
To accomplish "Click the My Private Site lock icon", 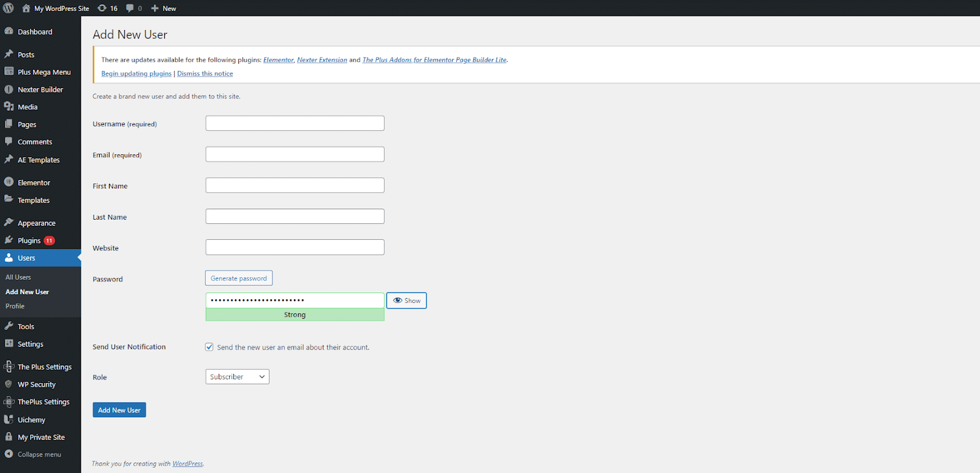I will coord(9,437).
